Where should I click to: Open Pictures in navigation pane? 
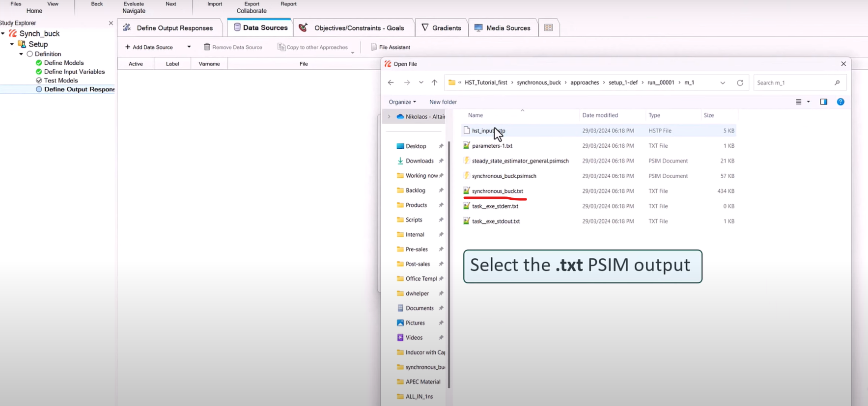(x=415, y=323)
